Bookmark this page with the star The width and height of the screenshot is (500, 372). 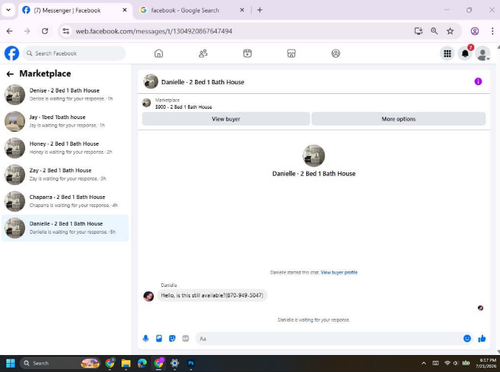pos(450,31)
